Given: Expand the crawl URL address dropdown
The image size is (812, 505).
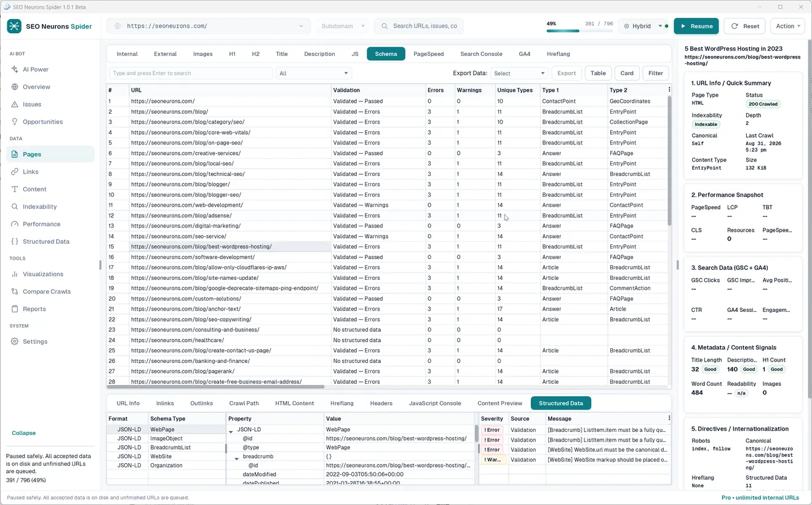Looking at the screenshot, I should pyautogui.click(x=301, y=26).
